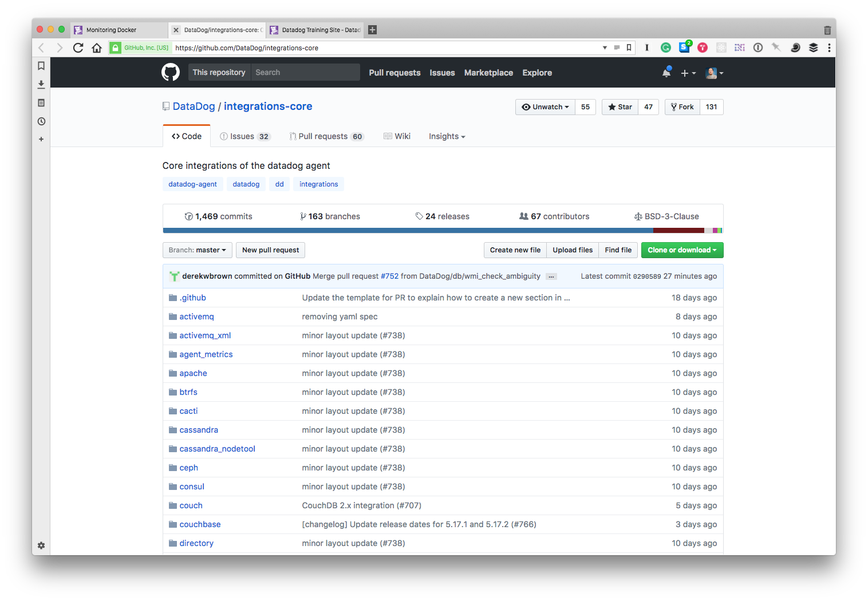Click the purple dotted N extension icon
Screen dimensions: 868x601
tap(740, 48)
